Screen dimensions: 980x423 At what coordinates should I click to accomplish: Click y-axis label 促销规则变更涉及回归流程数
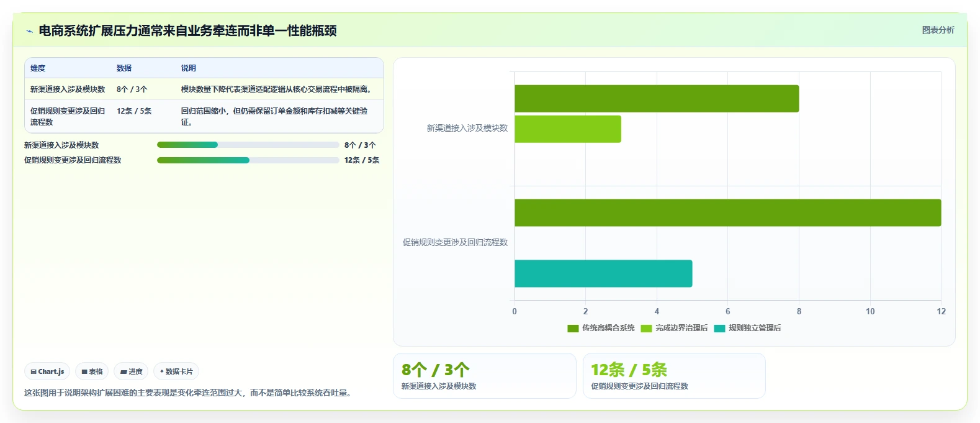(455, 242)
